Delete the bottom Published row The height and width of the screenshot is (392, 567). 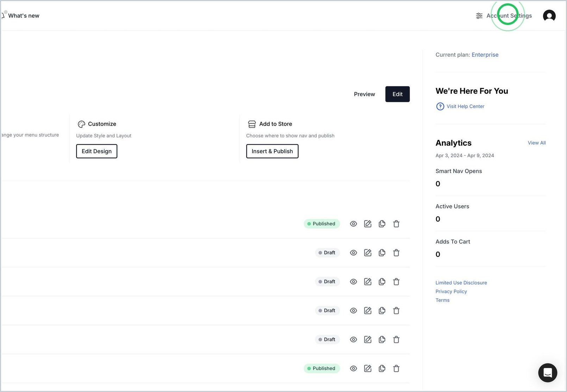point(396,368)
